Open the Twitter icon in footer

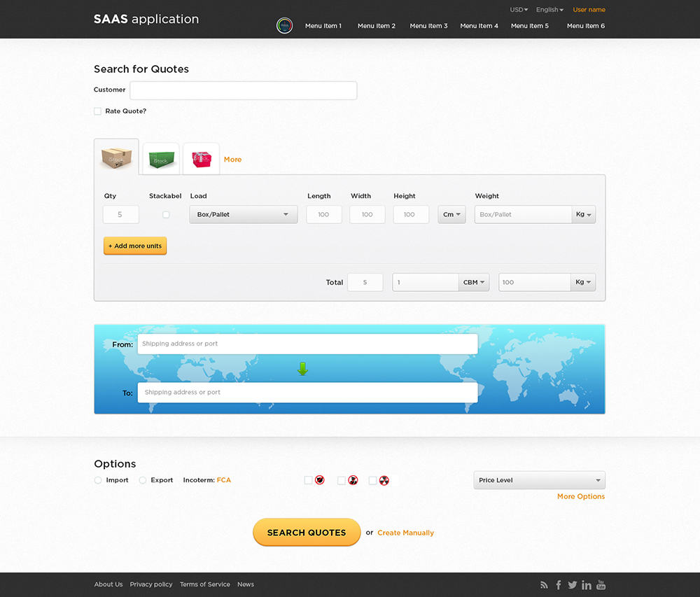pos(573,584)
